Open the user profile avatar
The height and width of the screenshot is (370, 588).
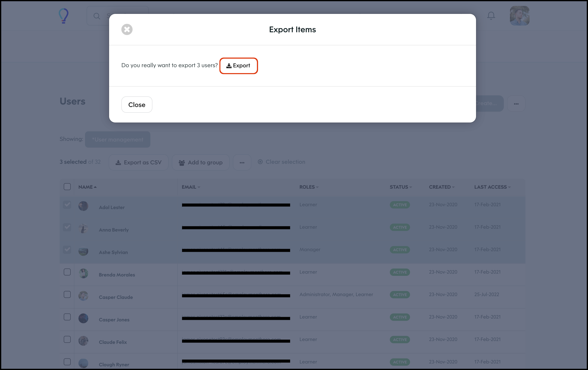tap(519, 16)
